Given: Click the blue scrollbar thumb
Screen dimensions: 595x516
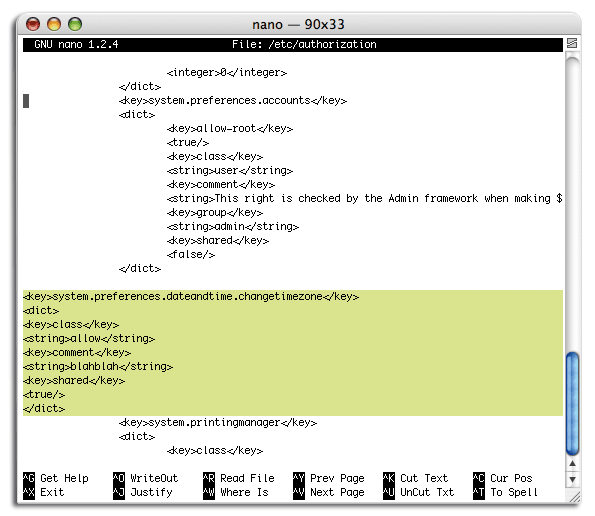Looking at the screenshot, I should coord(572,404).
